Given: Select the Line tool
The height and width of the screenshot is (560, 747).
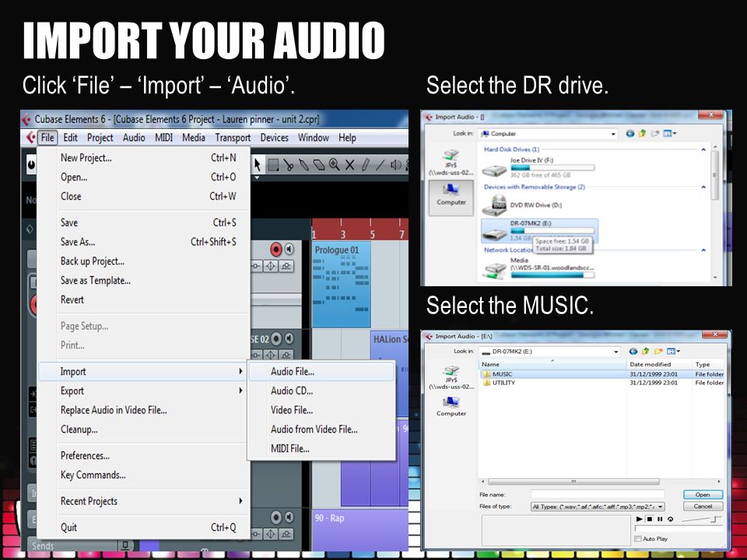Looking at the screenshot, I should (381, 165).
